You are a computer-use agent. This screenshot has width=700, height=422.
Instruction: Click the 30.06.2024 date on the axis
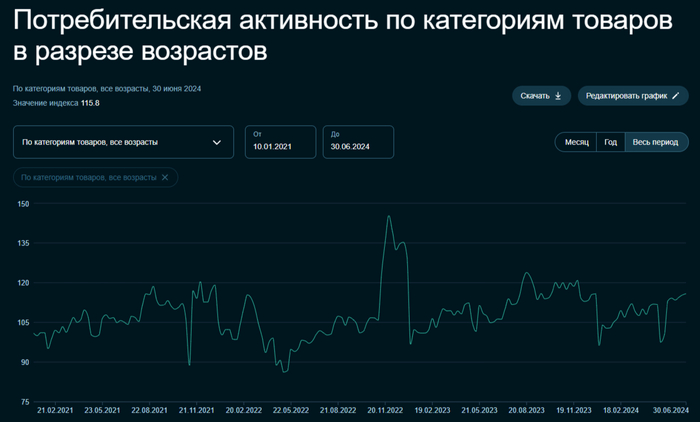pos(668,410)
